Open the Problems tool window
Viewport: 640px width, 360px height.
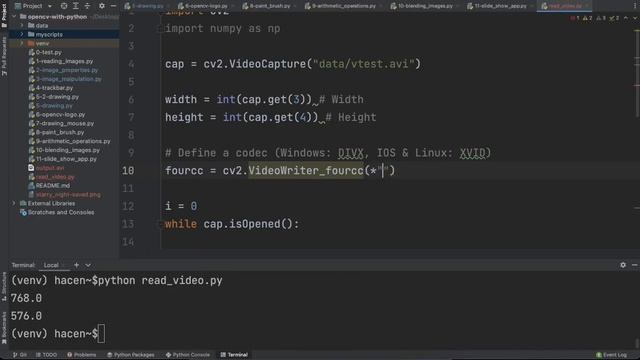(x=82, y=355)
